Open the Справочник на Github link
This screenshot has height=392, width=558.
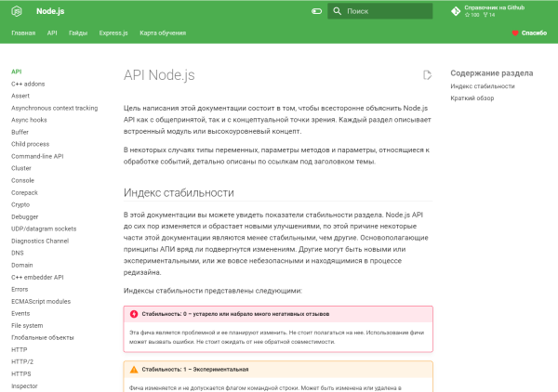[x=494, y=7]
